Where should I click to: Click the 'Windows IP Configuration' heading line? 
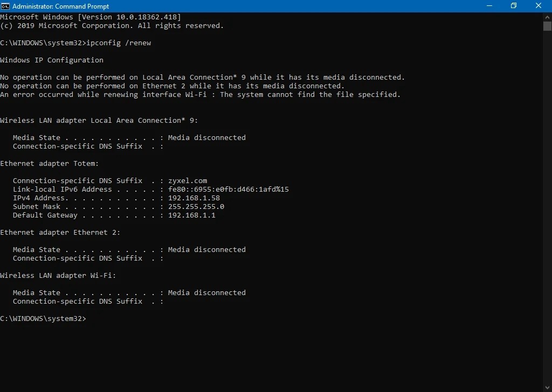click(x=52, y=60)
